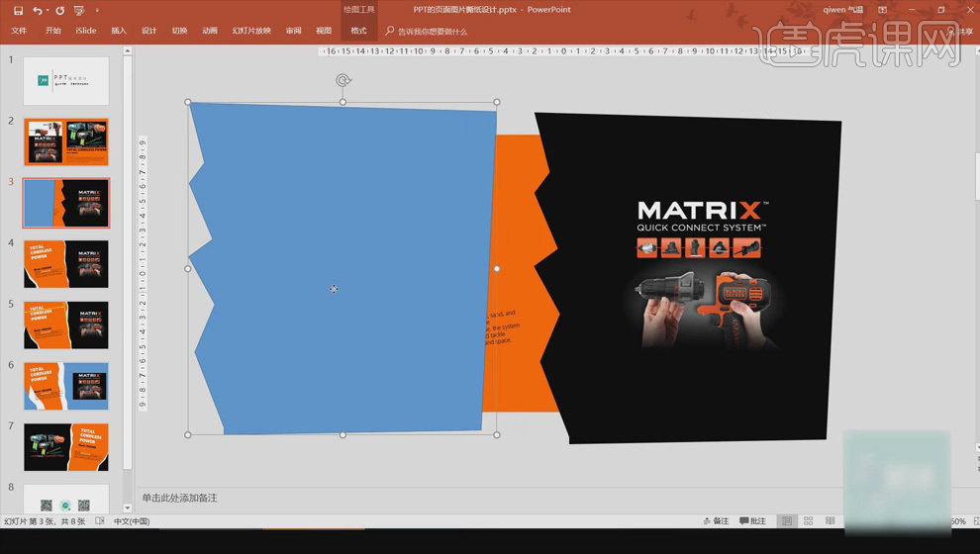Open the 插入 ribbon tab

tap(119, 31)
